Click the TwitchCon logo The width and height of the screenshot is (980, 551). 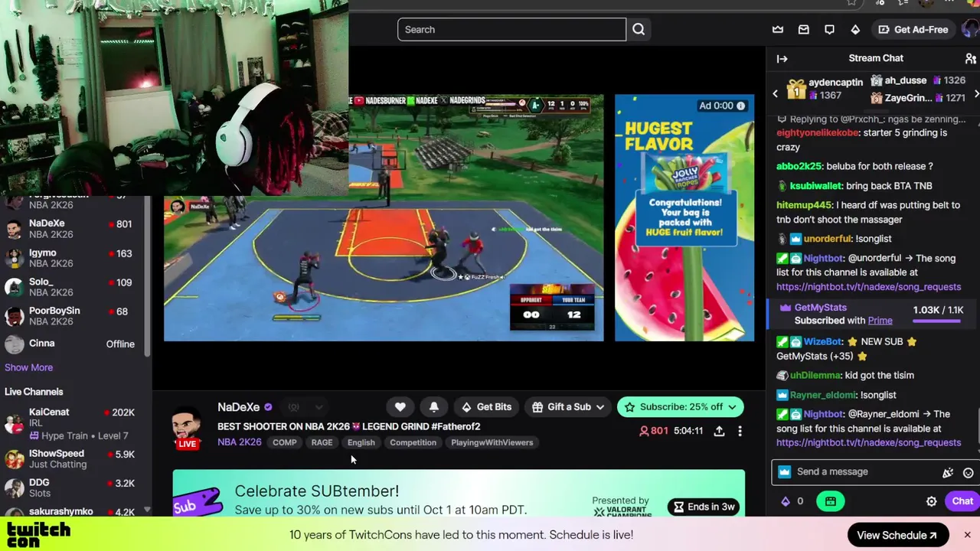38,535
